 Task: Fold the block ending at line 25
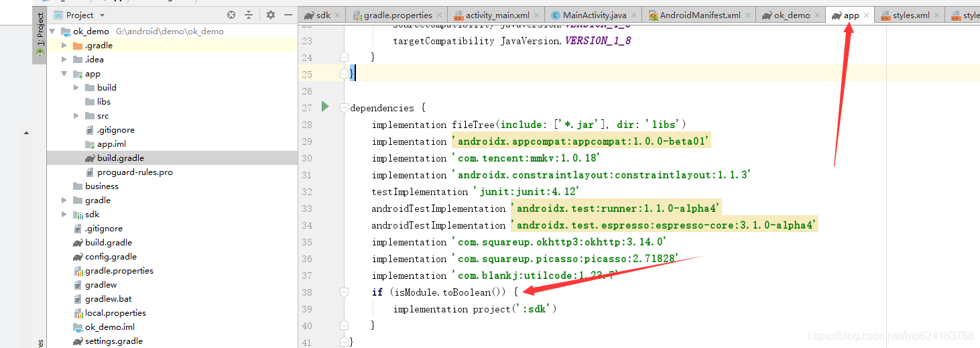[344, 74]
